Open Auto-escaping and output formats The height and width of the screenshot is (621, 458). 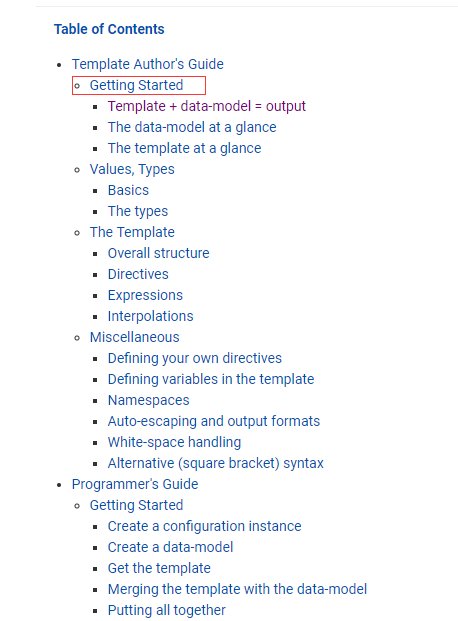(x=214, y=421)
